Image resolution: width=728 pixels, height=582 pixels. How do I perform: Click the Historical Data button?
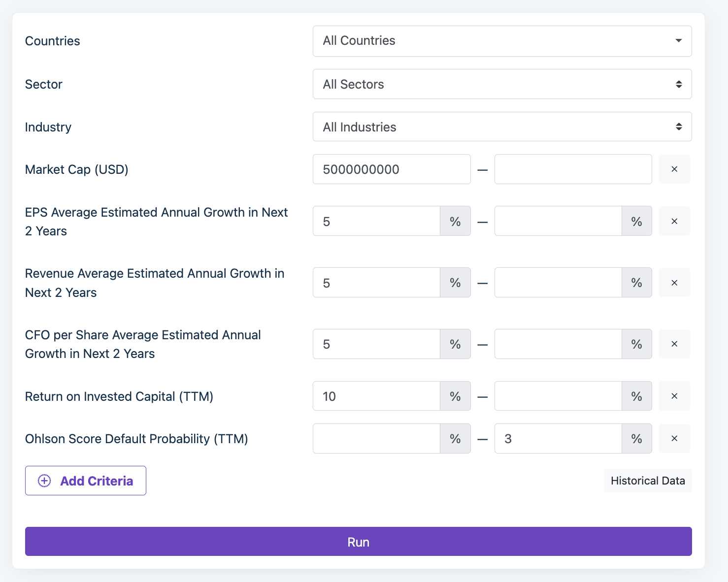[x=647, y=481]
